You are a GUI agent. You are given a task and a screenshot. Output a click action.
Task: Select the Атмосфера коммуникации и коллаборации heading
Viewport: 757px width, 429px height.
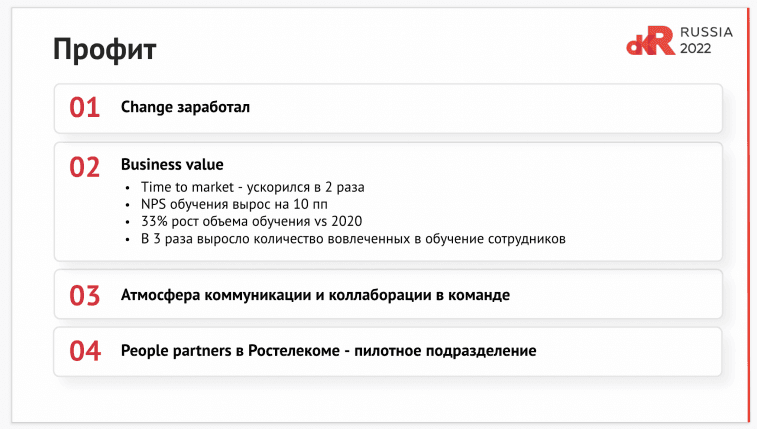tap(315, 295)
